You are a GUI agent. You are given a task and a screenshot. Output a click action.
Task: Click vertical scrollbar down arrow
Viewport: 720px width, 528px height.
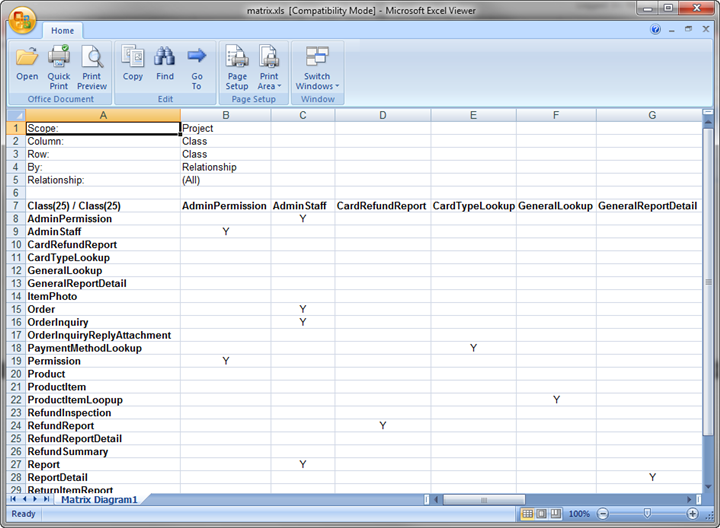(708, 487)
